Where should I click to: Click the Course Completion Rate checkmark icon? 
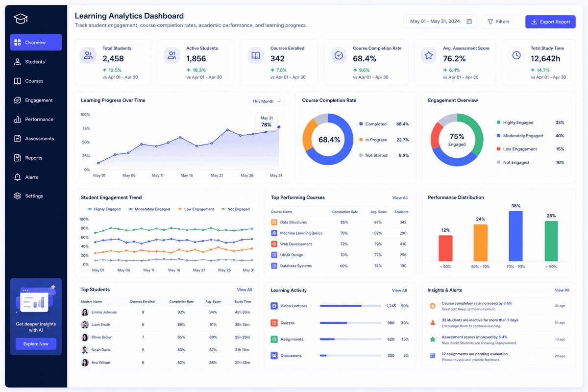[339, 55]
